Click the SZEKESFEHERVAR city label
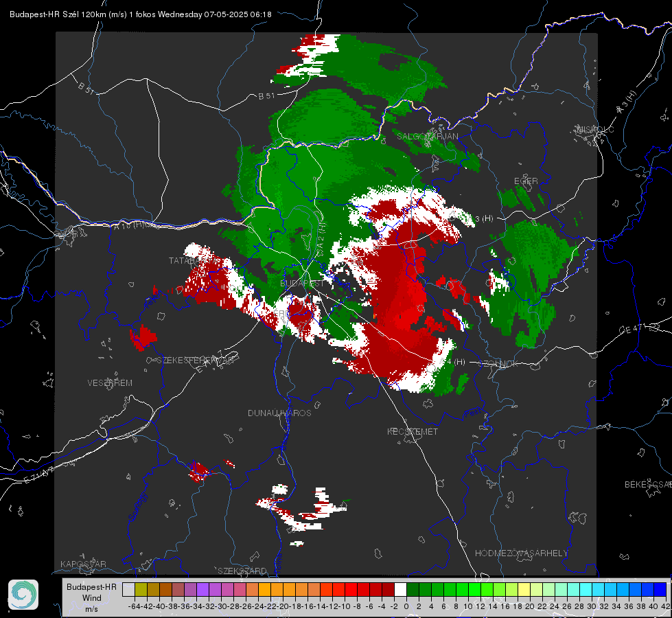This screenshot has width=672, height=618. (x=196, y=360)
